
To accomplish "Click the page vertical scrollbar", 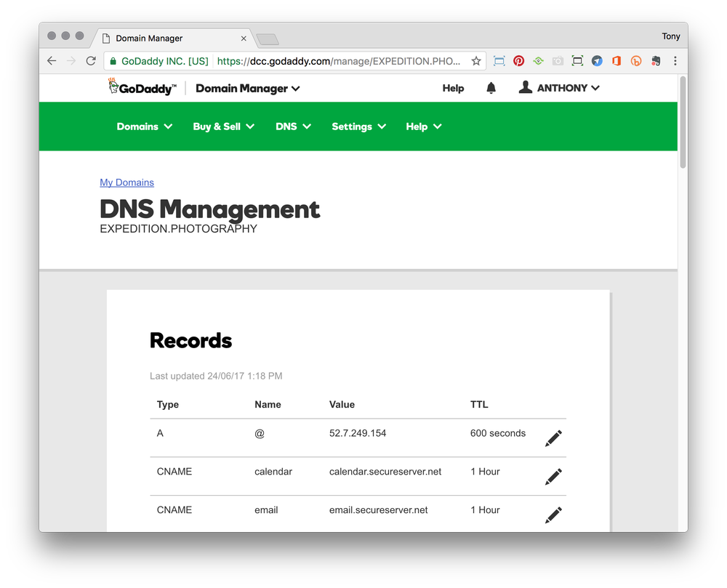I will tap(683, 122).
